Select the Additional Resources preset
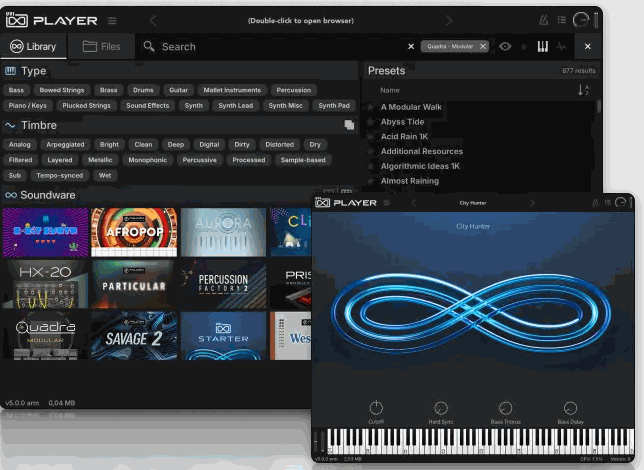 (422, 151)
